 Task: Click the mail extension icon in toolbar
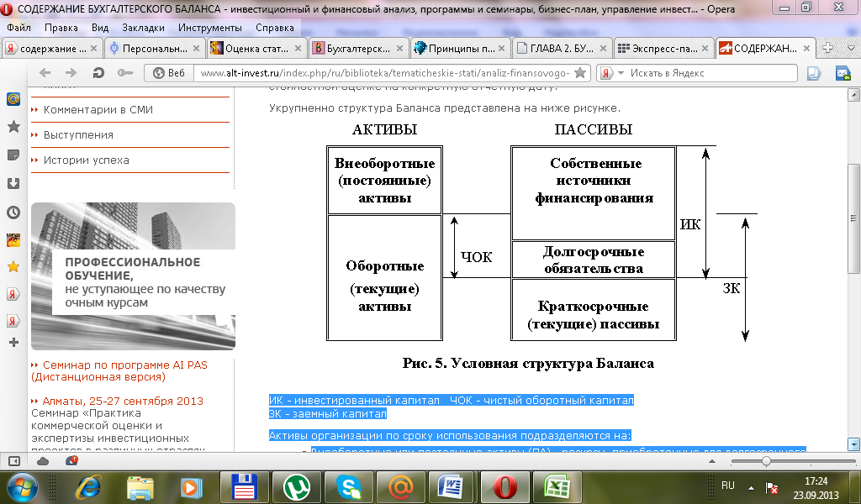pos(843,73)
